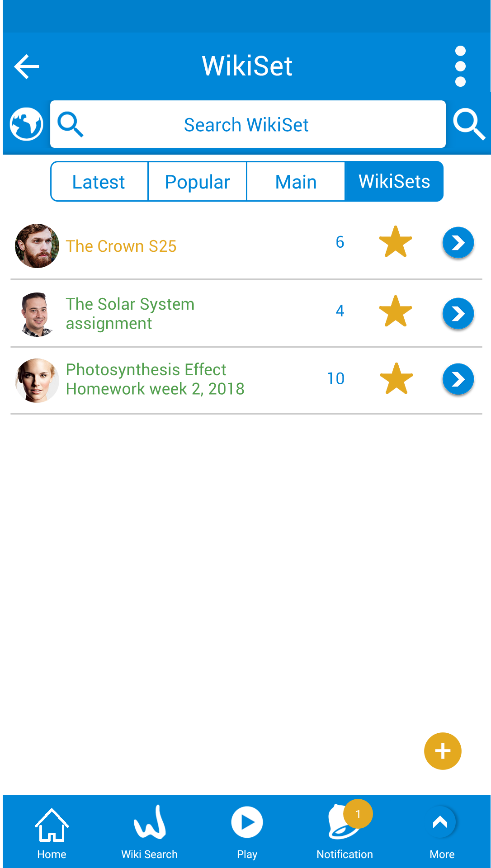
Task: Open Photosynthesis Effect Homework title
Action: click(155, 379)
